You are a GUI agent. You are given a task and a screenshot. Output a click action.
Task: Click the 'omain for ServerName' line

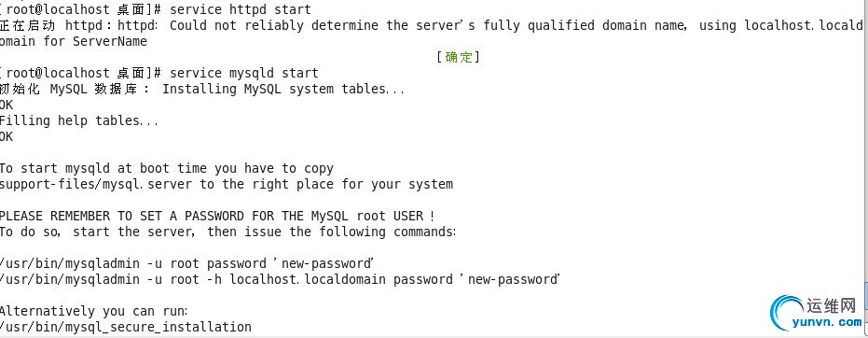(x=74, y=42)
